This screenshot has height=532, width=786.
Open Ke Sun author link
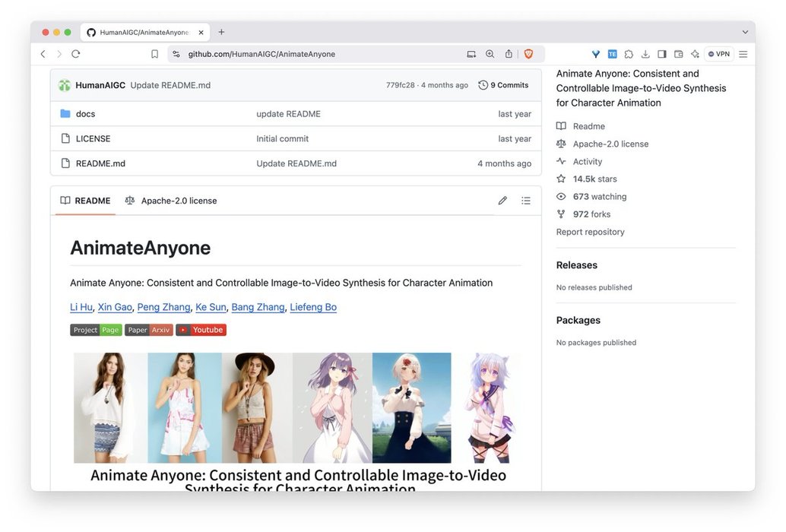[211, 307]
